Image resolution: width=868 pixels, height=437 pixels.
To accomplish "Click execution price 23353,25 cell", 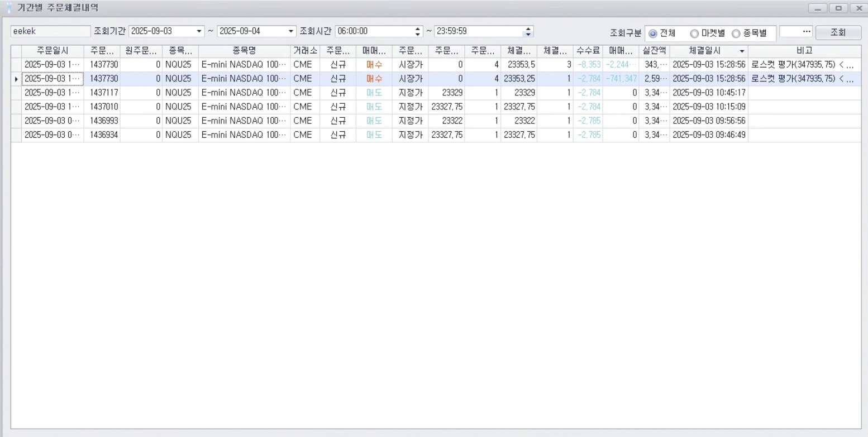I will coord(519,79).
